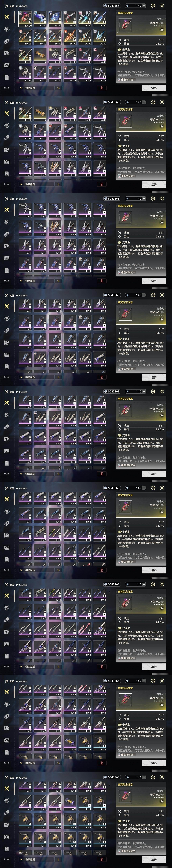
Task: Select the highlighted first Lv. 90 weapon thumbnail at top
Action: (x=25, y=18)
